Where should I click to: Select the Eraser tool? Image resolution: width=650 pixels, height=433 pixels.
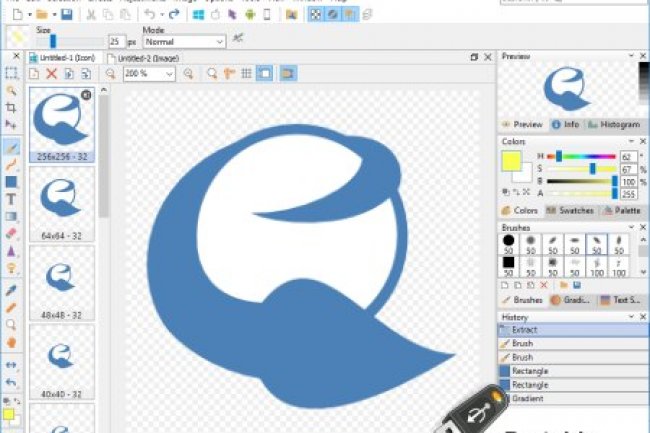[11, 234]
